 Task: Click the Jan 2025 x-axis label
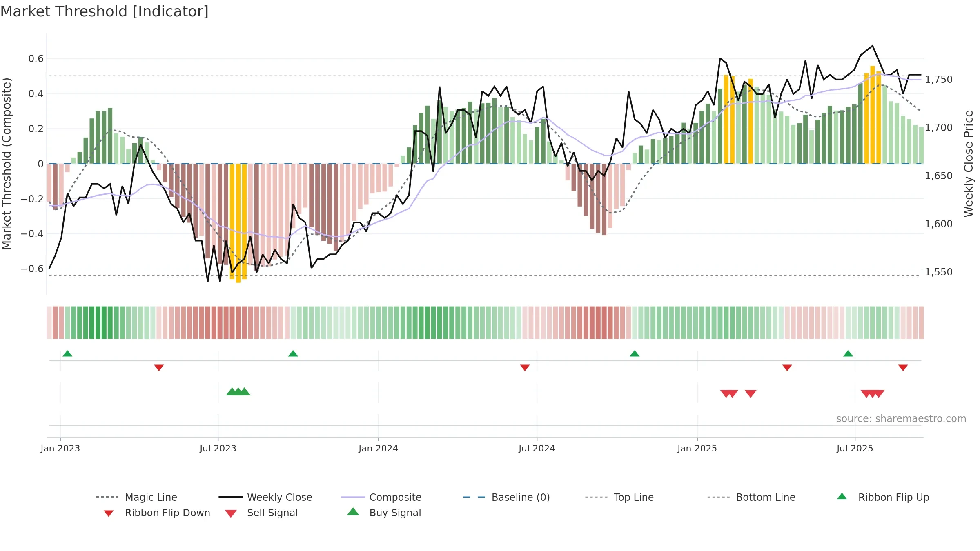pos(697,448)
